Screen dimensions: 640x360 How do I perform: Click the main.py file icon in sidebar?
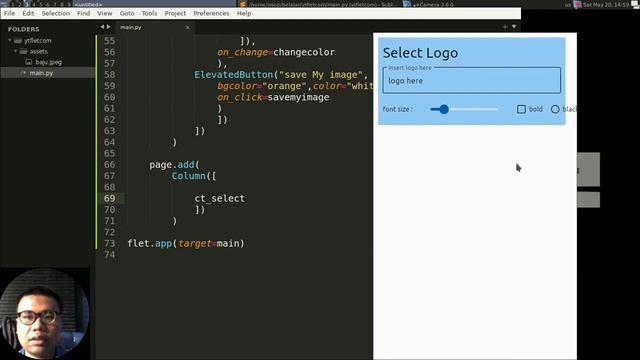coord(23,73)
